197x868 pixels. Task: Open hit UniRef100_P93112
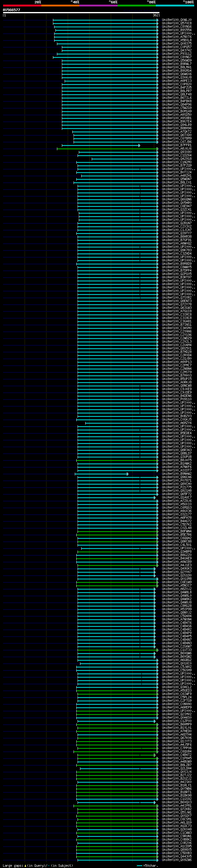[177, 54]
